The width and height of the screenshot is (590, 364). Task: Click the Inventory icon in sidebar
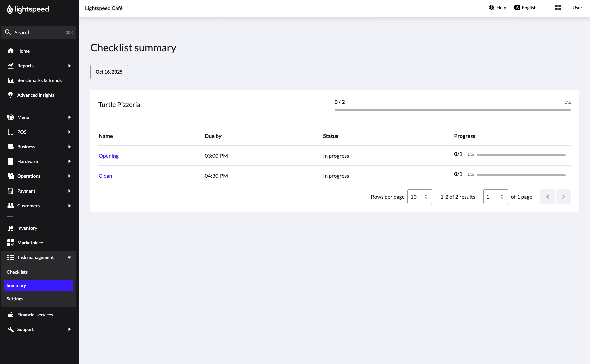(11, 228)
